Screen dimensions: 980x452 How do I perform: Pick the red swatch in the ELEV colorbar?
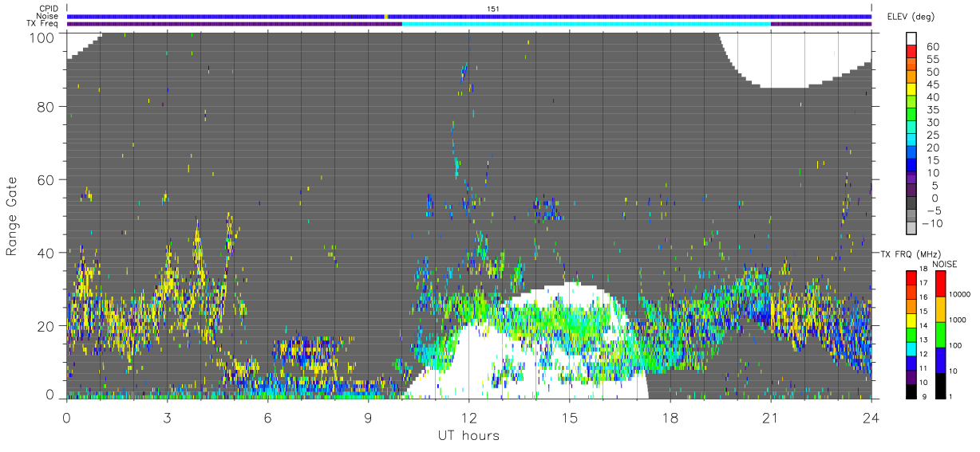click(912, 51)
